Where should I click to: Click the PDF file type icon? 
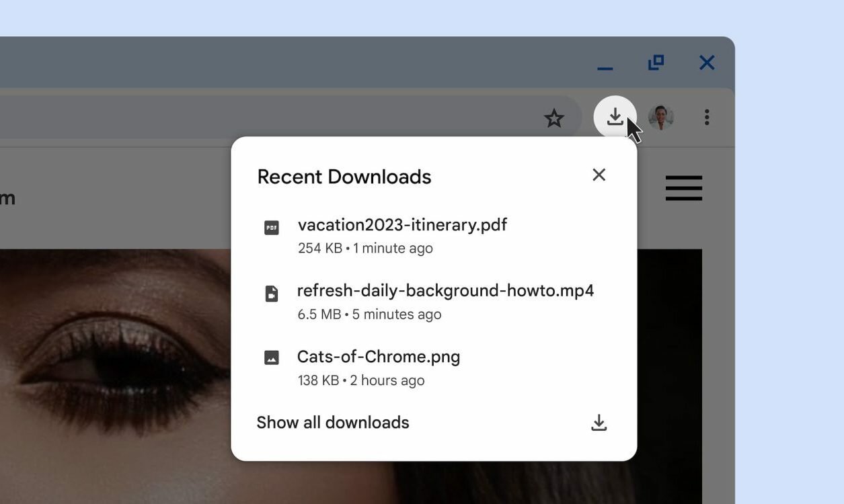(x=271, y=228)
